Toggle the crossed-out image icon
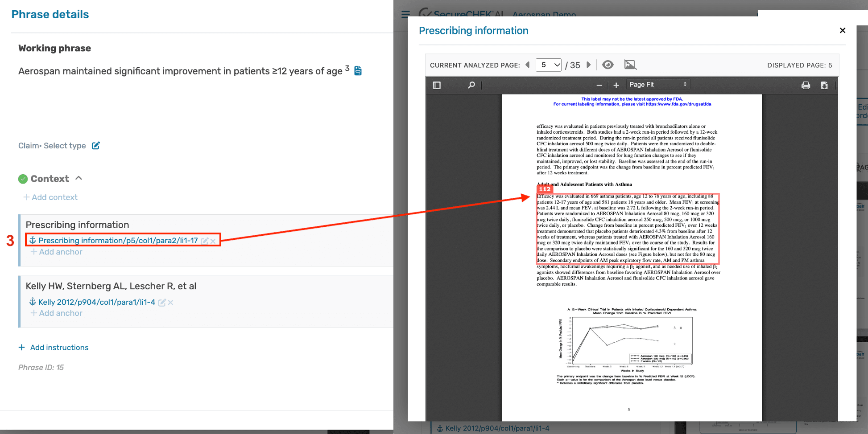Viewport: 868px width, 434px height. tap(630, 65)
